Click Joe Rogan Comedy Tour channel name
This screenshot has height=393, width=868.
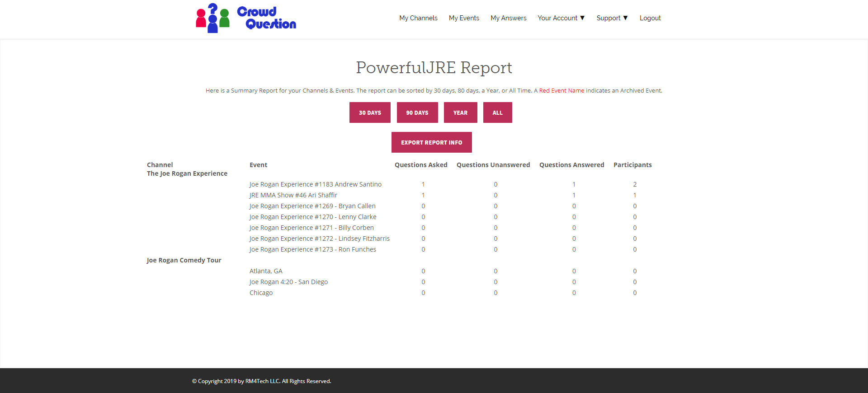(x=184, y=260)
